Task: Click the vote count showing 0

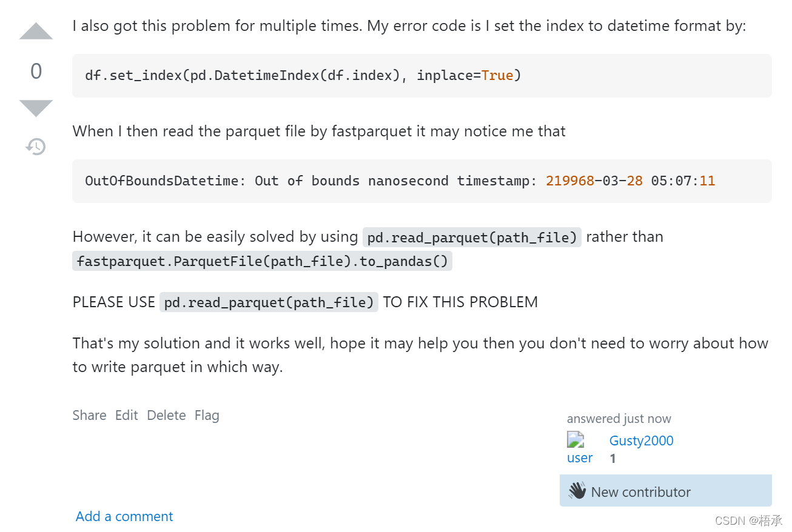Action: tap(35, 70)
